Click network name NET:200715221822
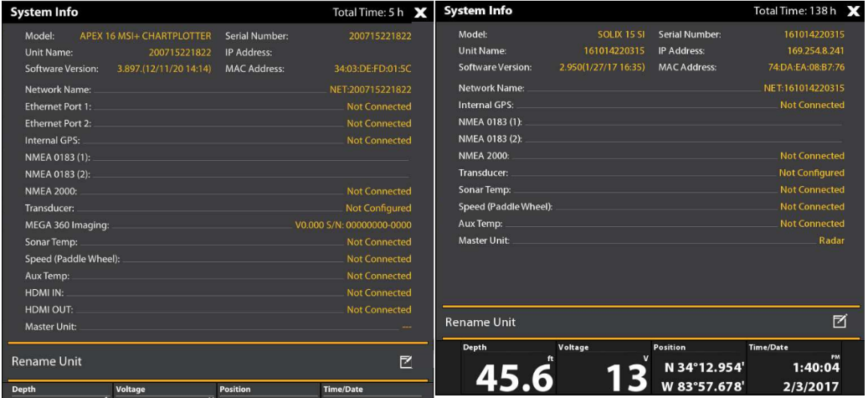 370,90
